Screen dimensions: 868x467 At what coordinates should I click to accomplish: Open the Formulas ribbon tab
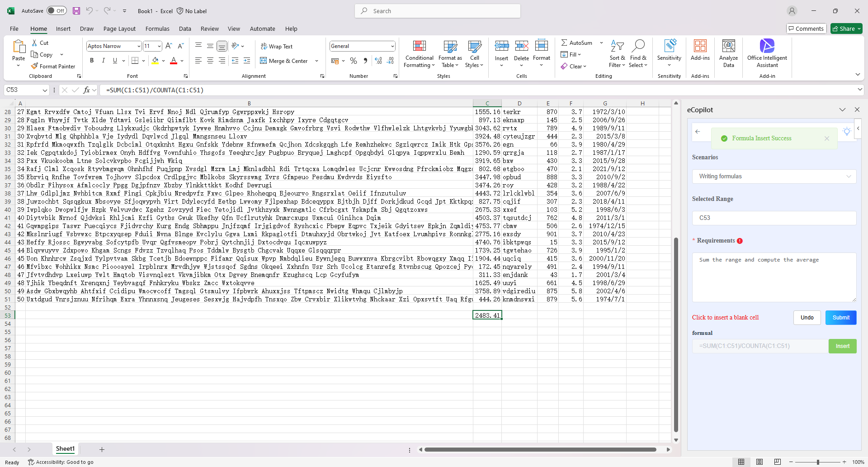(x=157, y=29)
